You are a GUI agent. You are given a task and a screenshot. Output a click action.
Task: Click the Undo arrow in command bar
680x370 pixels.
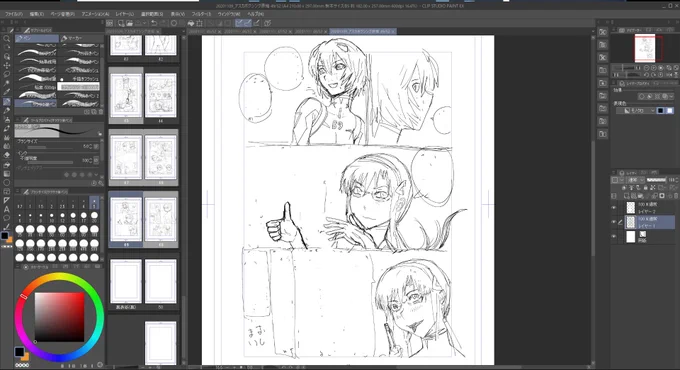(154, 23)
